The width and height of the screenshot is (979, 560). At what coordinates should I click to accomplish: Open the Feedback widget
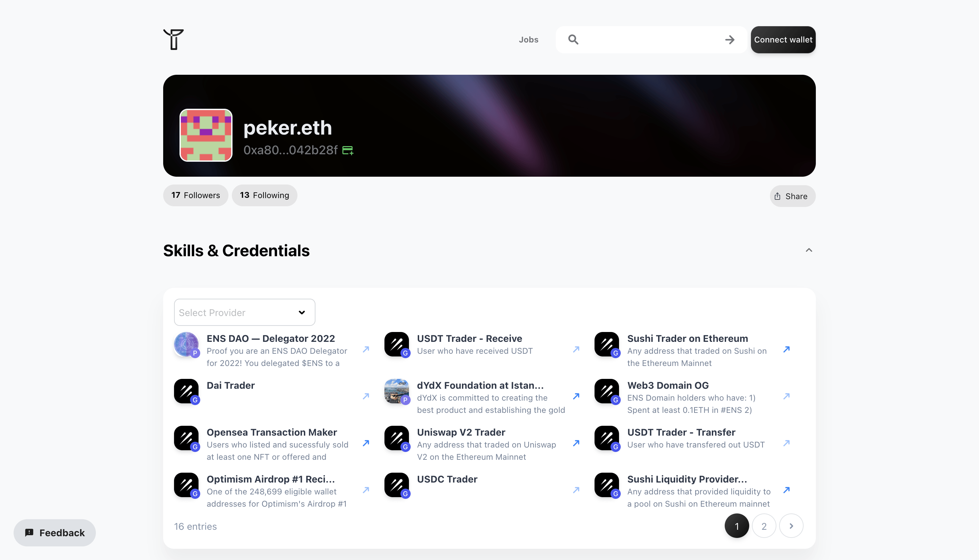[x=55, y=533]
